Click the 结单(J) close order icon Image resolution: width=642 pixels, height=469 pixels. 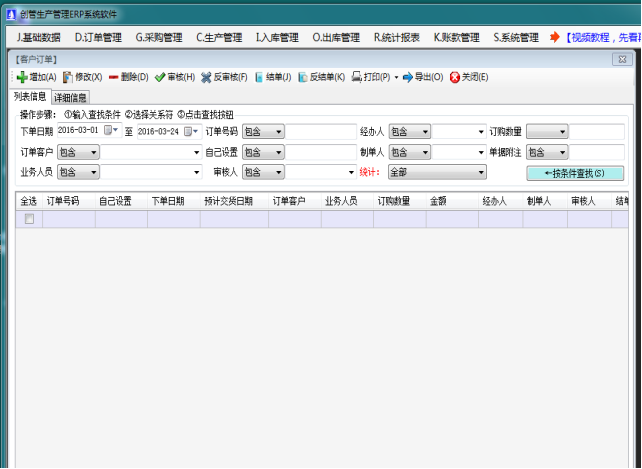click(258, 77)
